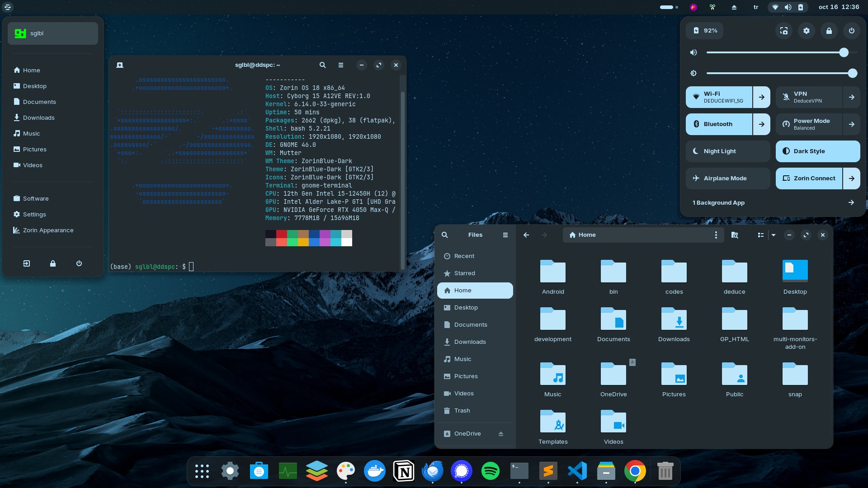
Task: Expand Background Apps arrow
Action: 851,203
